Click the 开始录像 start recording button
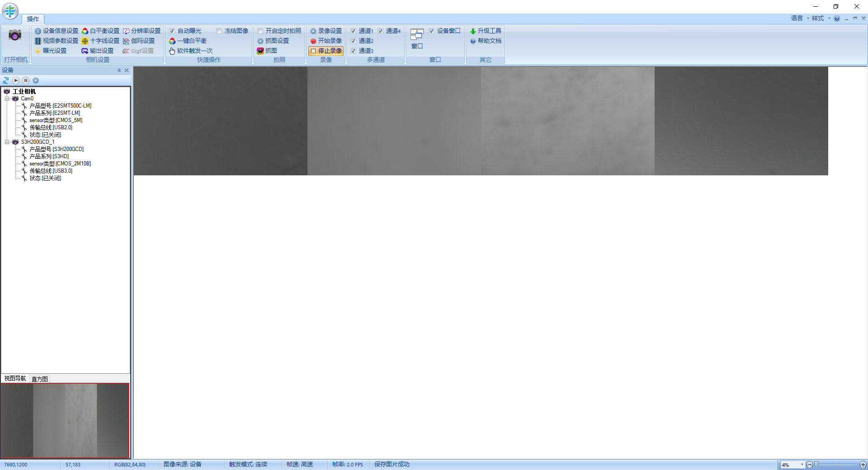868x470 pixels. point(327,41)
